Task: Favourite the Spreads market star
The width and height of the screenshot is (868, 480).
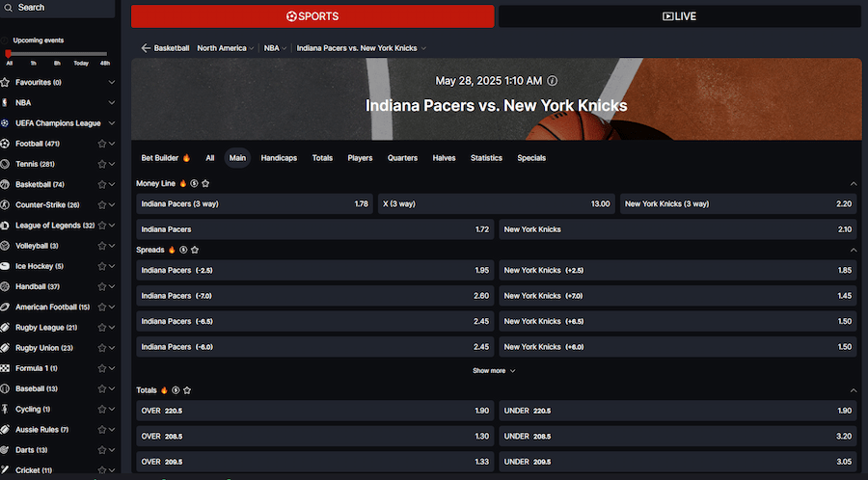Action: pos(195,250)
